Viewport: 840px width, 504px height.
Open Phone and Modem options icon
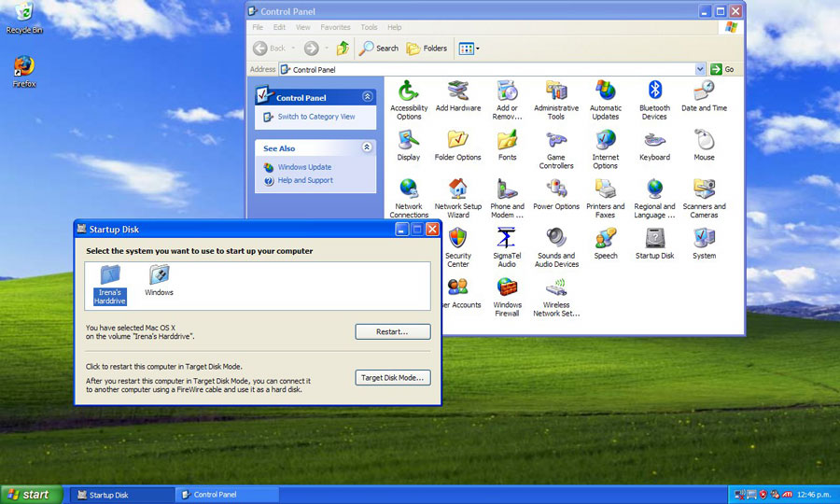(x=507, y=198)
